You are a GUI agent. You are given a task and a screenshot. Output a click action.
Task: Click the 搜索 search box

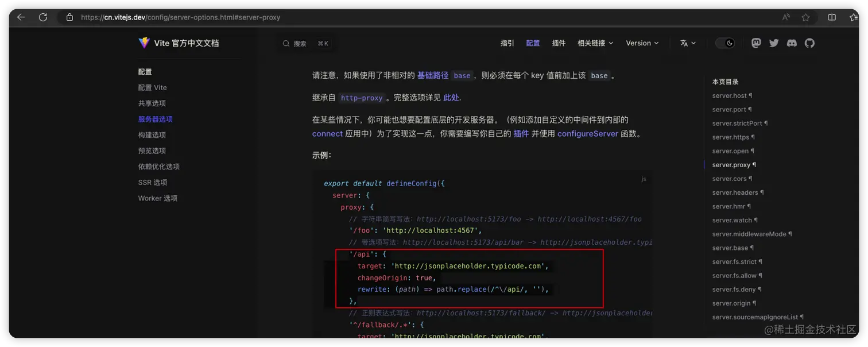click(x=306, y=44)
